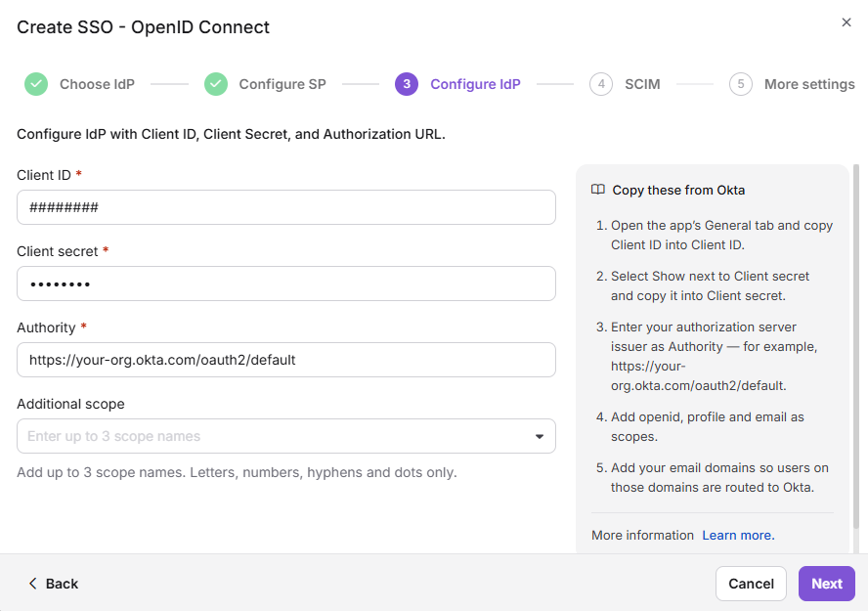Click hint 'Add up to 3 scope names'

[x=237, y=472]
